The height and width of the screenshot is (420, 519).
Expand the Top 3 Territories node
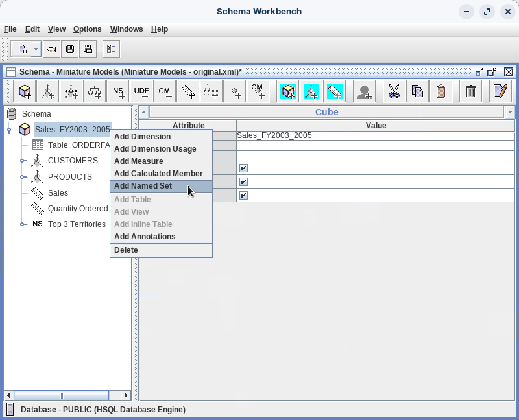(23, 224)
